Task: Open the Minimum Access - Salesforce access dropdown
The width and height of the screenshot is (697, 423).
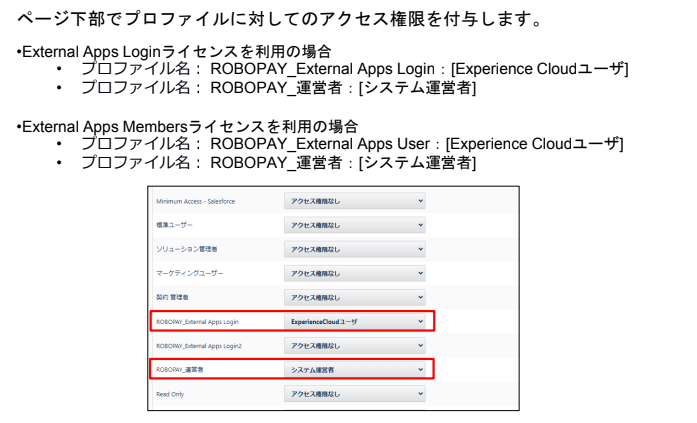Action: click(354, 201)
